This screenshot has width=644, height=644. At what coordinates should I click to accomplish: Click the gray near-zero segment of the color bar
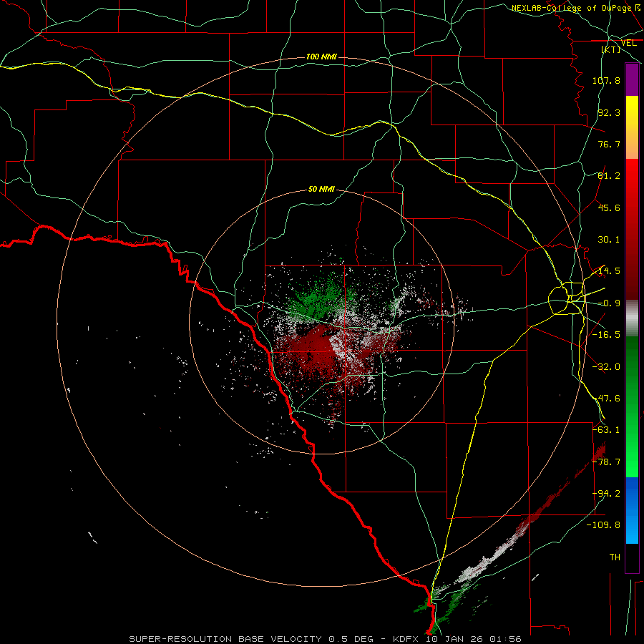coord(632,318)
